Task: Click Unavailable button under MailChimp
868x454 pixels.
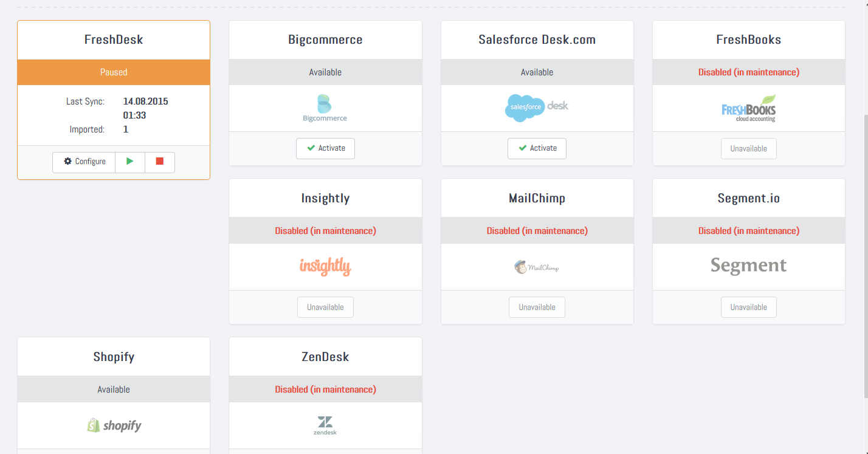Action: click(537, 307)
